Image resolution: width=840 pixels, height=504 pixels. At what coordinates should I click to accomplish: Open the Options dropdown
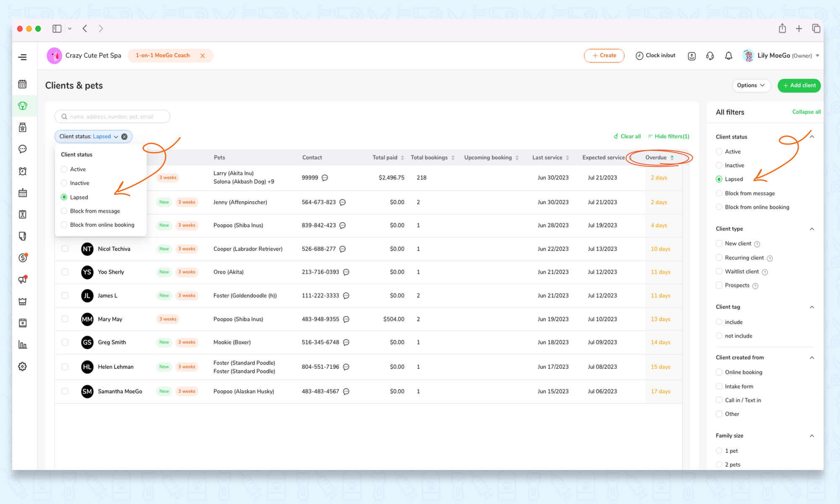coord(751,85)
